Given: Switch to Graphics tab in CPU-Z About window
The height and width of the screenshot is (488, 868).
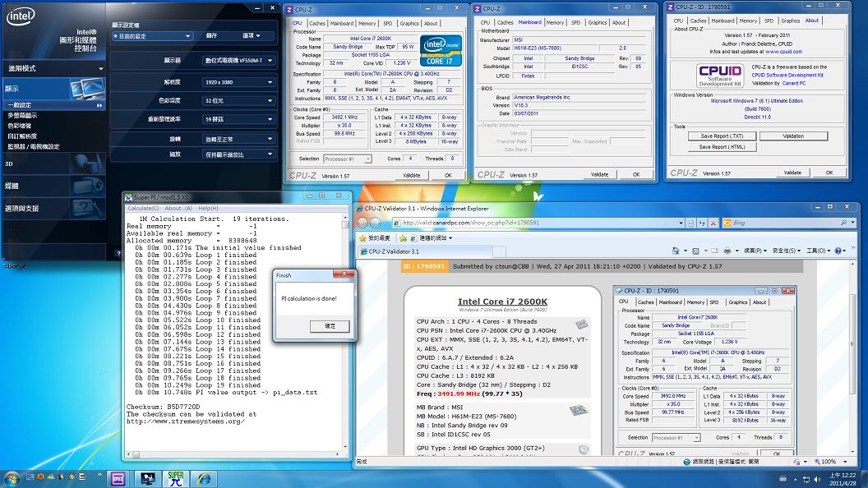Looking at the screenshot, I should 790,21.
